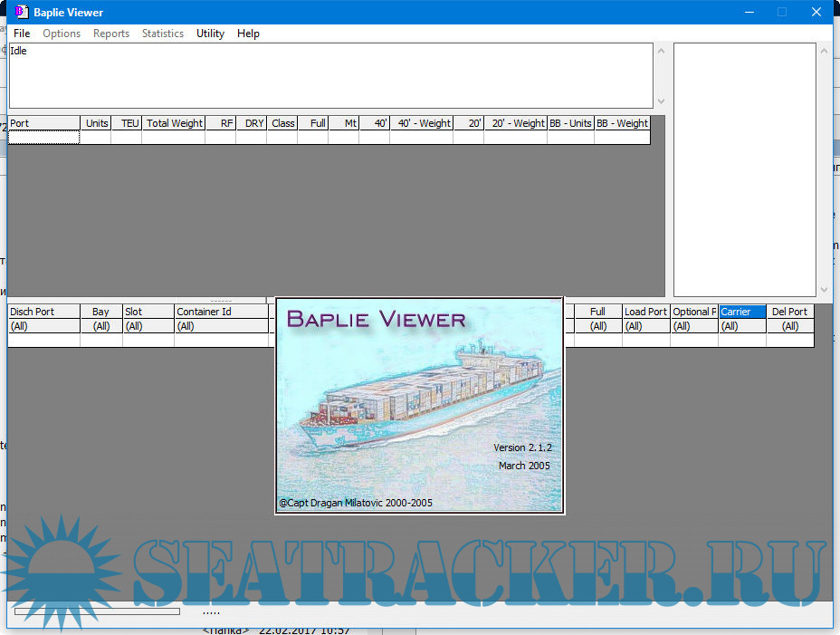Open the File menu
840x635 pixels.
22,34
